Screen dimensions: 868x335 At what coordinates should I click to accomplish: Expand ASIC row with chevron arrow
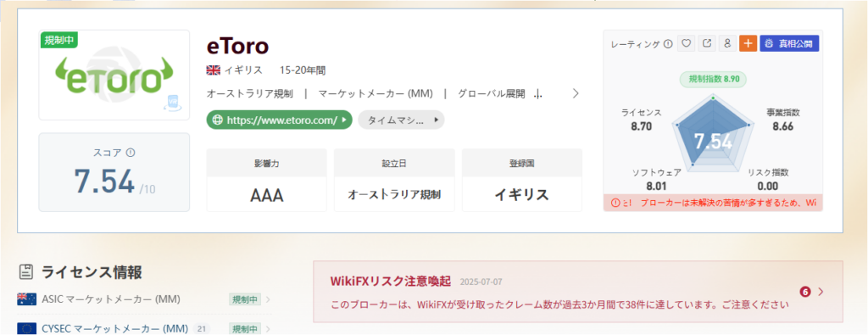(268, 299)
